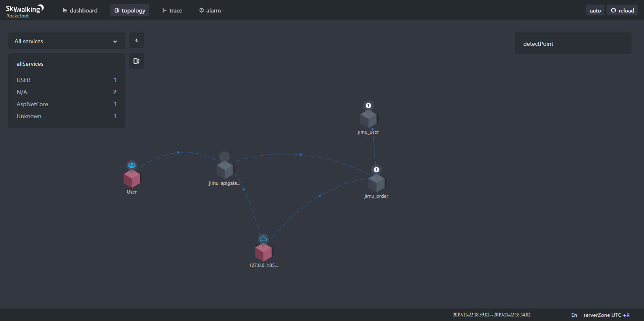
Task: Switch language with the En button
Action: tap(574, 315)
